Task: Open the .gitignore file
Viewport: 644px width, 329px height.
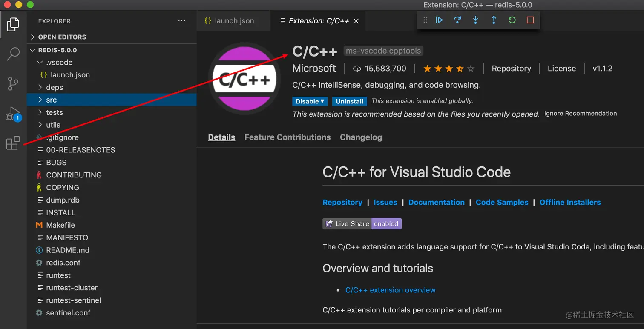Action: pos(112,137)
